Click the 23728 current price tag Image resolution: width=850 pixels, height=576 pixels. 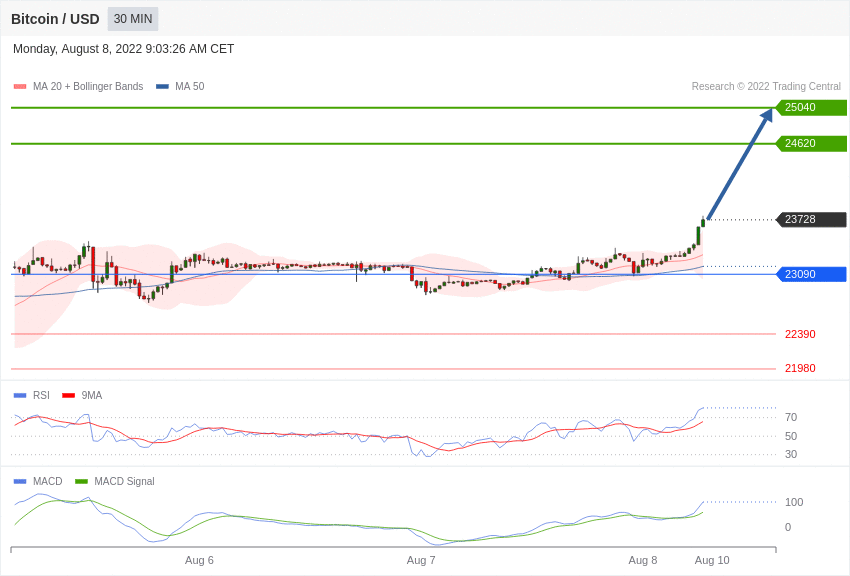click(811, 220)
